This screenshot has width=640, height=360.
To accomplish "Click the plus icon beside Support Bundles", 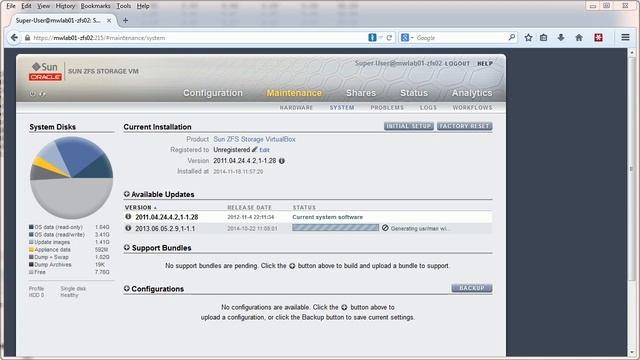I will click(x=127, y=247).
